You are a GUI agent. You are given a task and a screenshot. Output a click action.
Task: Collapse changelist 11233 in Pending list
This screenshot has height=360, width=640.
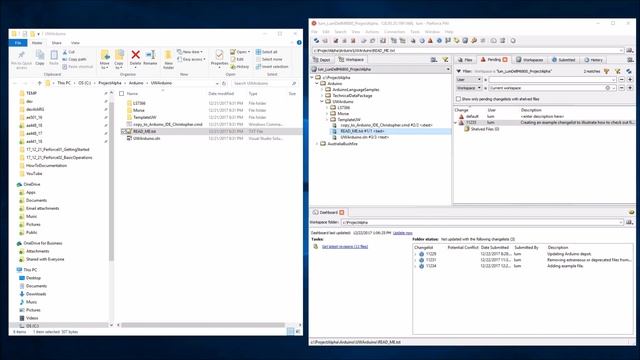(x=456, y=122)
